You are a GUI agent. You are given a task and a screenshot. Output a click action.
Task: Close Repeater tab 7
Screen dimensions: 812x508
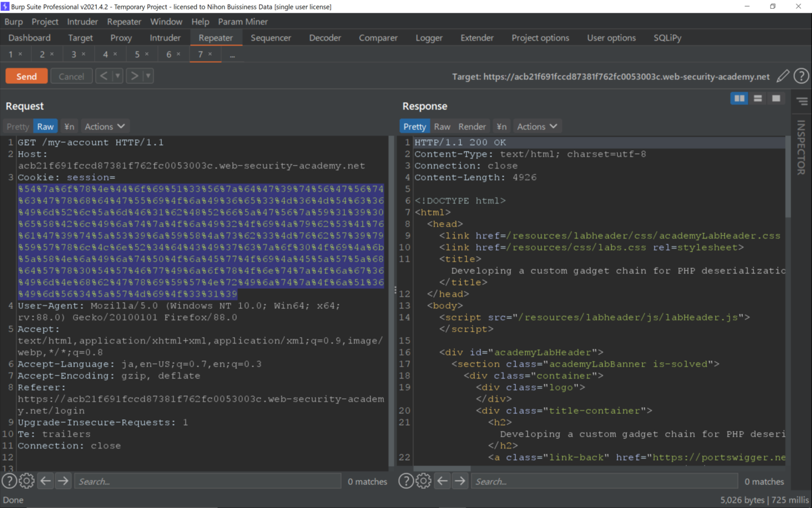(x=210, y=54)
